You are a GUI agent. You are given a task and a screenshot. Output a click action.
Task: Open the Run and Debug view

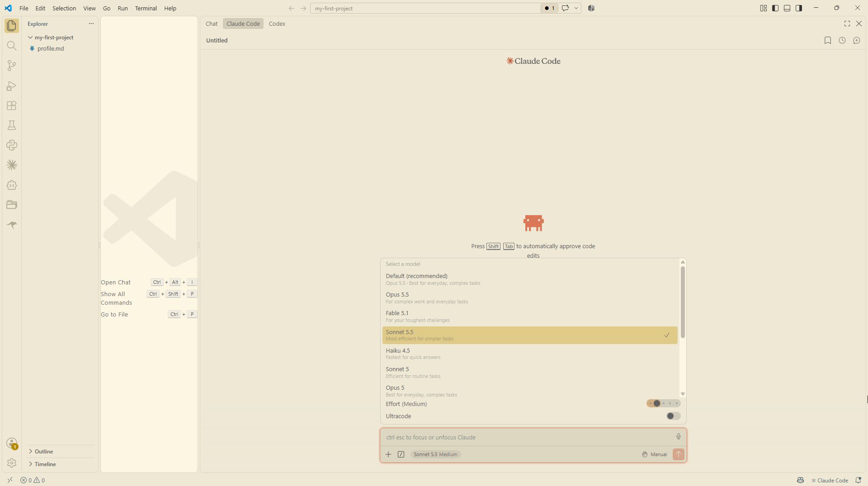[x=12, y=85]
